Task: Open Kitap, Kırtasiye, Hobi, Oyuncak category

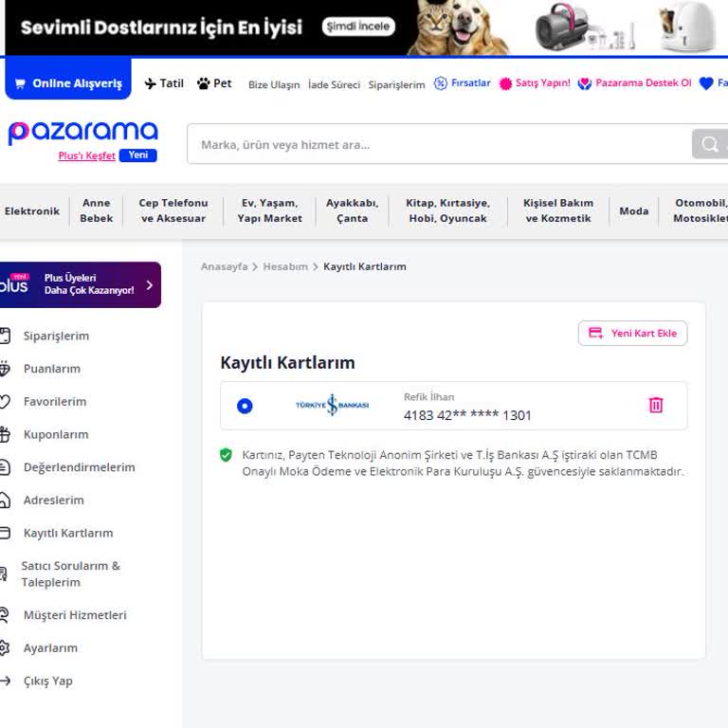Action: (448, 210)
